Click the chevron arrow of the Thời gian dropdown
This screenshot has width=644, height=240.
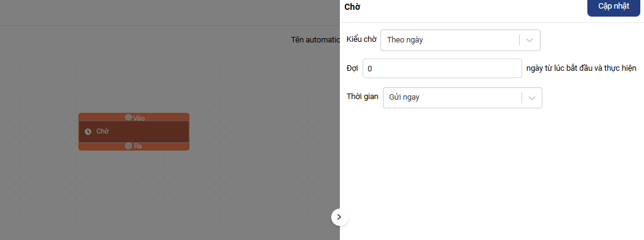[532, 98]
